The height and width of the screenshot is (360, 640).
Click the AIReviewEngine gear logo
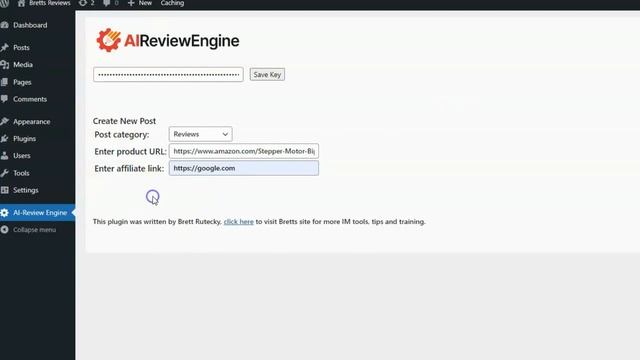tap(108, 40)
